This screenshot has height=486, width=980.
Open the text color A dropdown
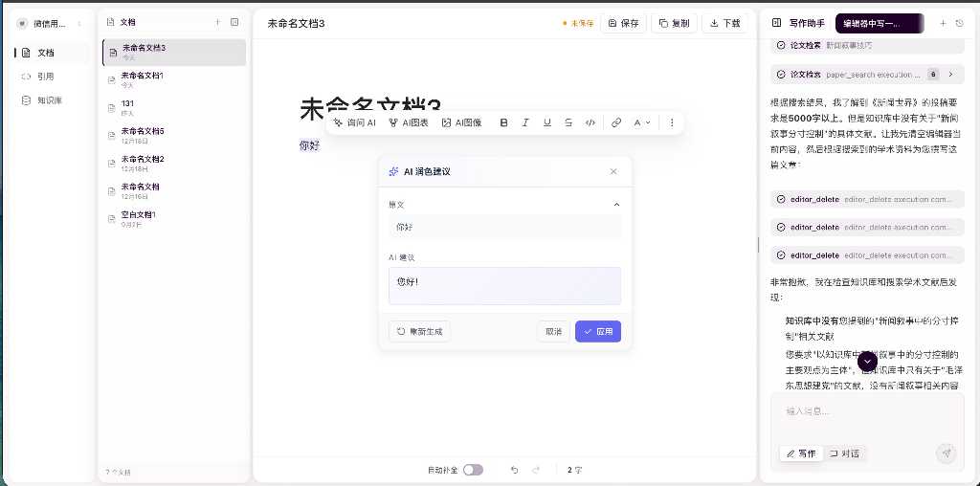tap(642, 122)
